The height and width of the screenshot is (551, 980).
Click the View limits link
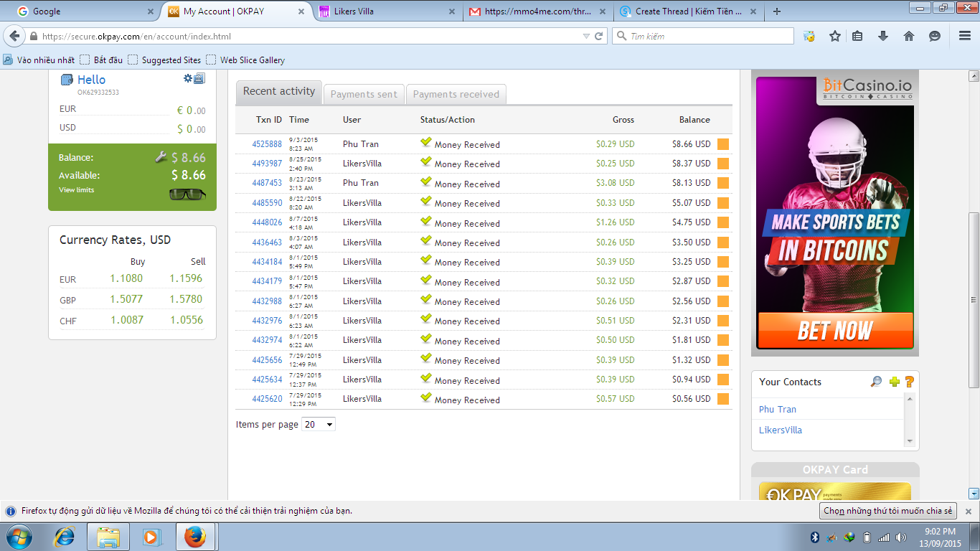77,190
